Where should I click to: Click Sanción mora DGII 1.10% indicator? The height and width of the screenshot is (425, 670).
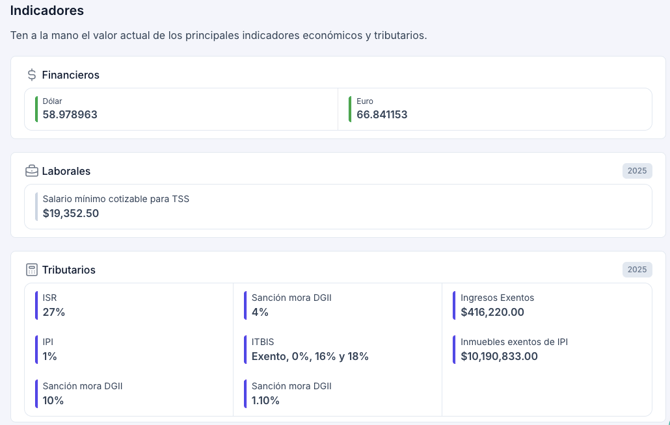[x=291, y=393]
